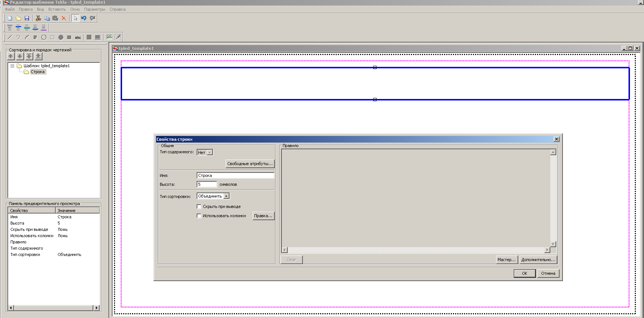The image size is (644, 318).
Task: Click the Save floppy disk icon
Action: click(27, 18)
